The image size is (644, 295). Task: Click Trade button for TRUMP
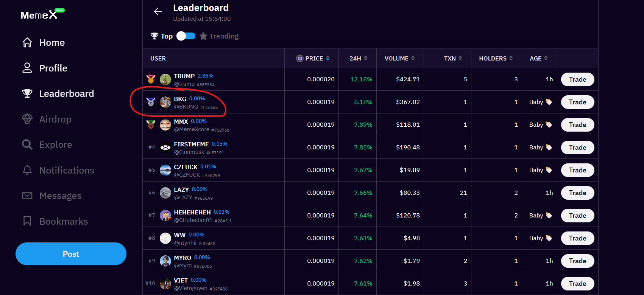(x=577, y=79)
